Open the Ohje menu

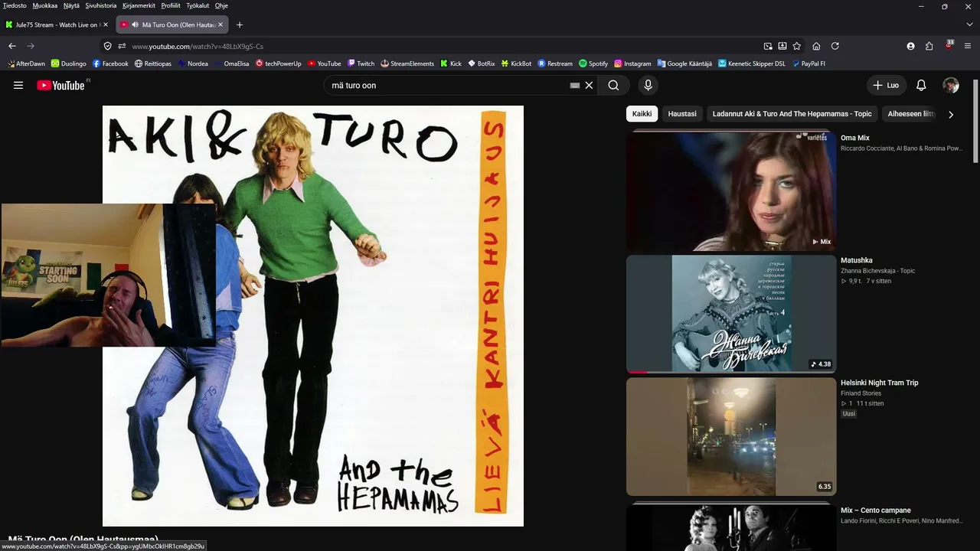coord(221,5)
